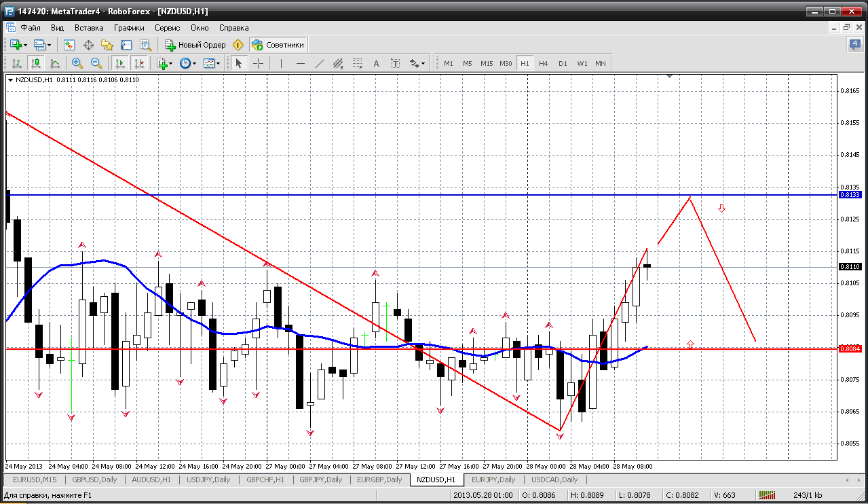The width and height of the screenshot is (868, 504).
Task: Select the Text Label tool
Action: [396, 63]
